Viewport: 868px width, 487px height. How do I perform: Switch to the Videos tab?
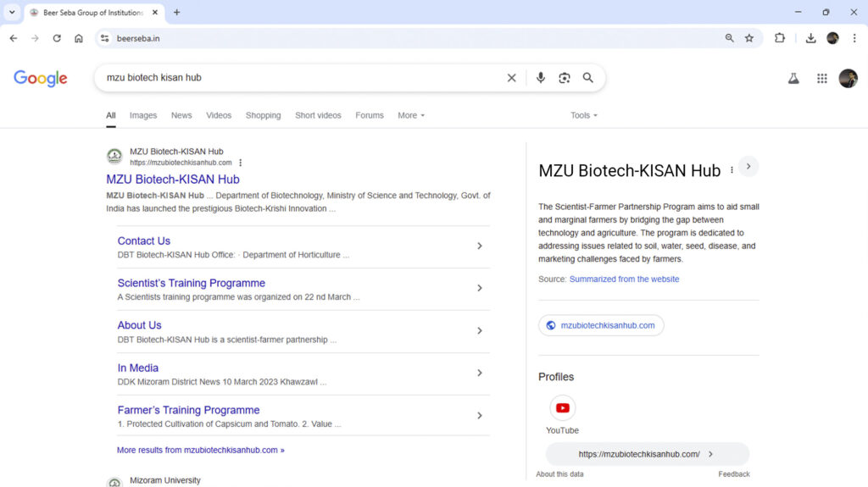(x=219, y=115)
